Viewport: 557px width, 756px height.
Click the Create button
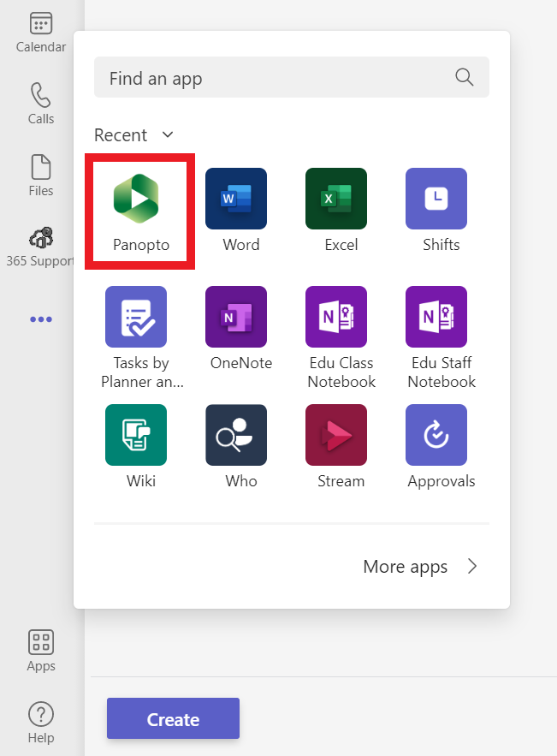click(173, 718)
